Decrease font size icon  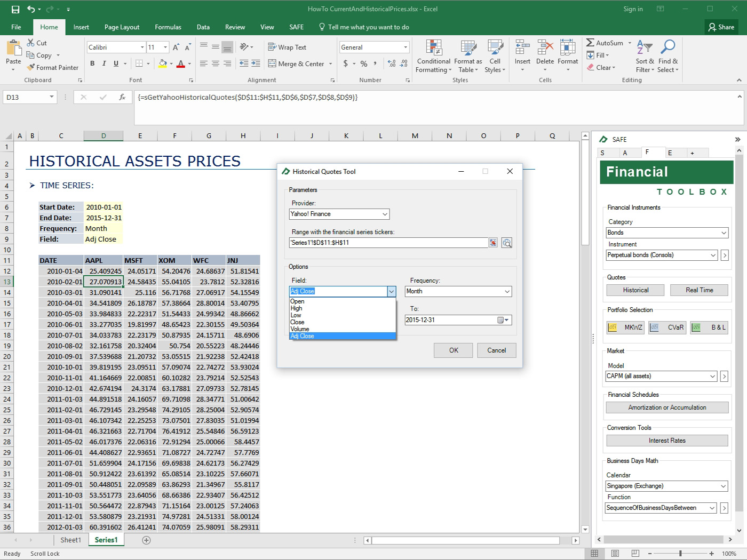(x=188, y=47)
